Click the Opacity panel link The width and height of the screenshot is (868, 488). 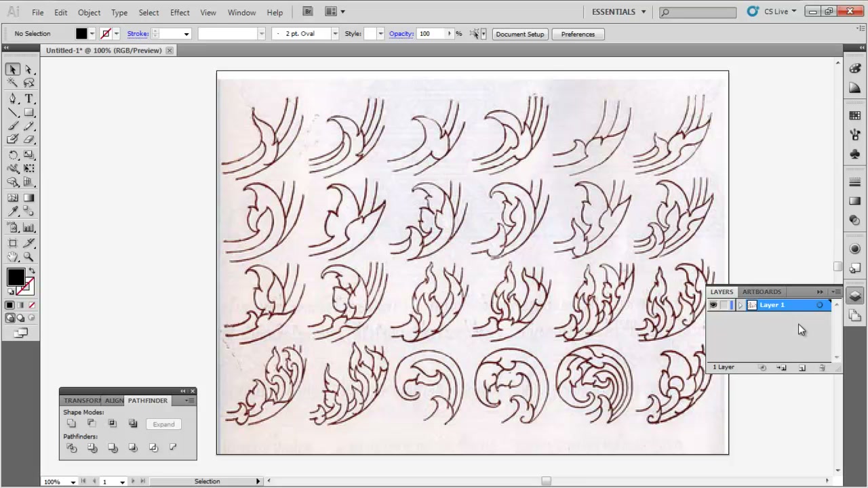pyautogui.click(x=401, y=34)
